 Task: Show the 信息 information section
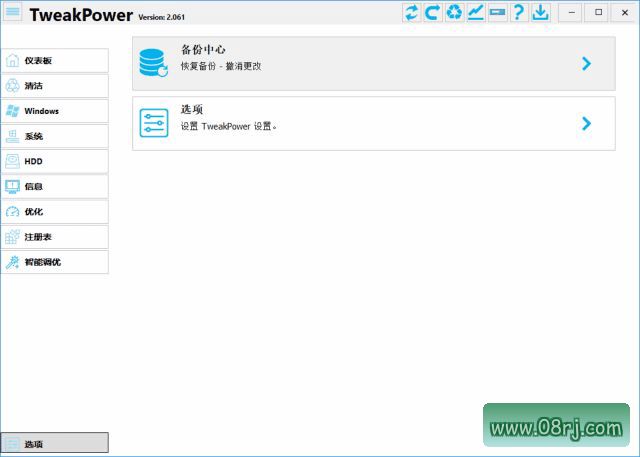click(x=55, y=186)
